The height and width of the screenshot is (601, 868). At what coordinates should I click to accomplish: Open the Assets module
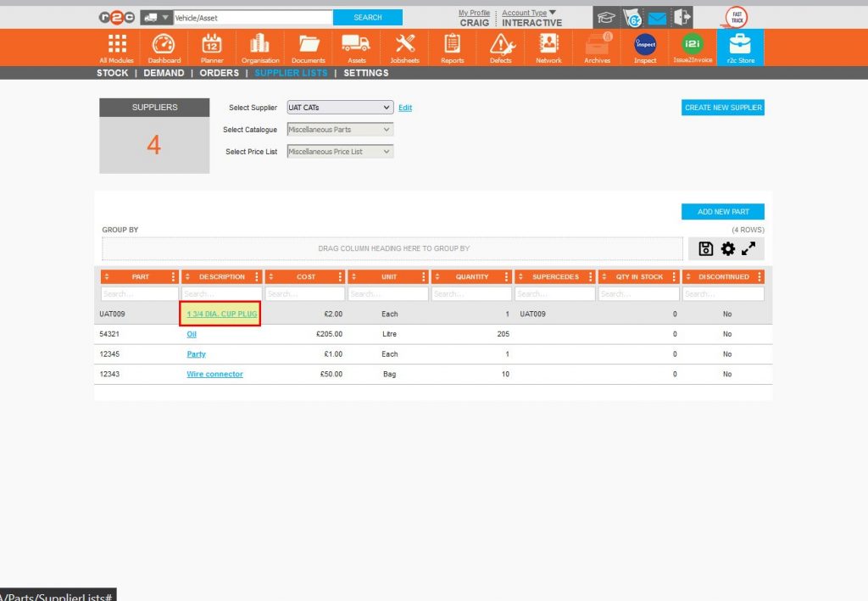coord(356,47)
